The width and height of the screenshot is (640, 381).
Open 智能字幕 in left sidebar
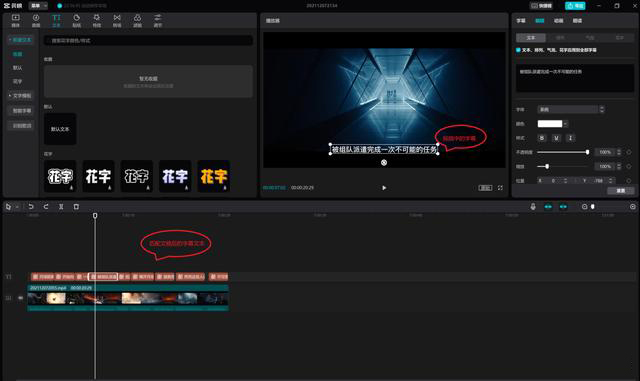[22, 111]
